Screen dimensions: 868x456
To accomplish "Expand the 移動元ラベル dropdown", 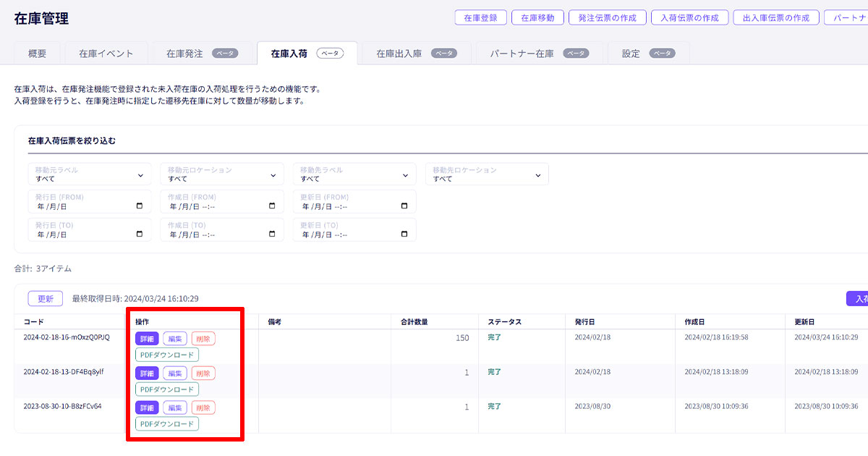I will click(90, 174).
